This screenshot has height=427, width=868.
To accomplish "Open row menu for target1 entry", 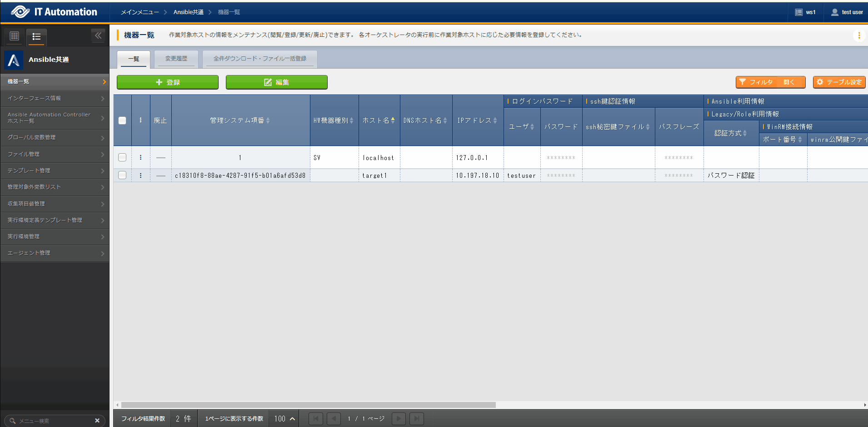I will pos(140,176).
